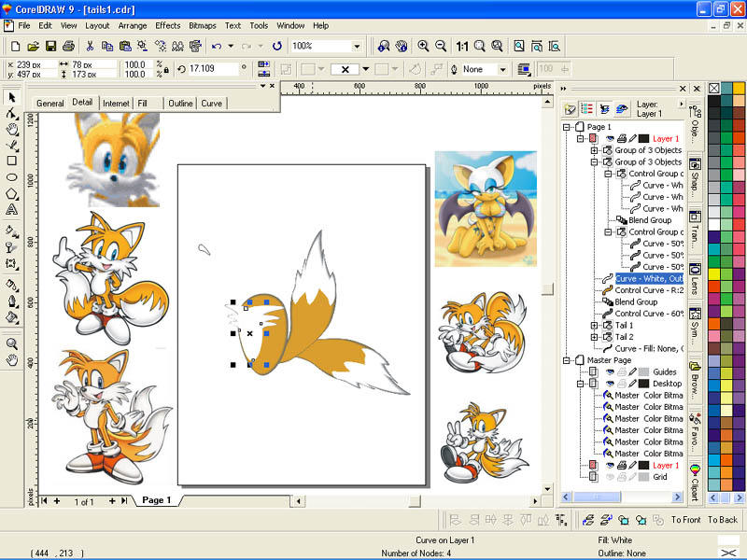
Task: Switch to the Outline tab
Action: [179, 103]
